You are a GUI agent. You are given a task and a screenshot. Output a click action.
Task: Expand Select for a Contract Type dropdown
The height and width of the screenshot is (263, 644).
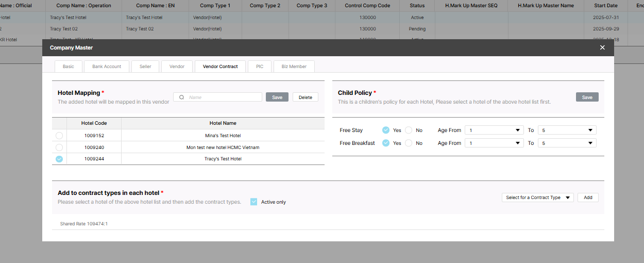(537, 198)
